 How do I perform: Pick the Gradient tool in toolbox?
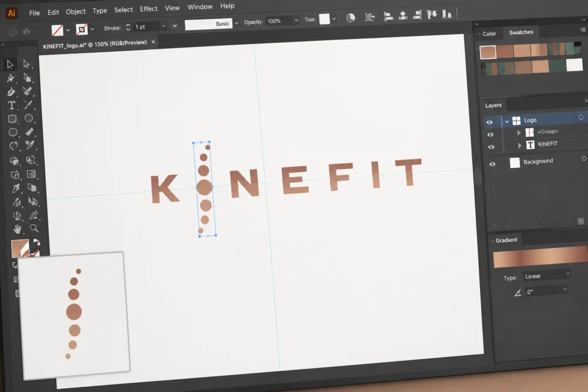pyautogui.click(x=31, y=174)
